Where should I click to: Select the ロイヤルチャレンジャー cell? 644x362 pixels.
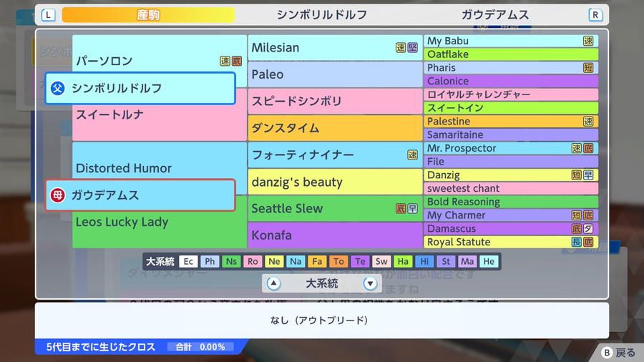511,94
